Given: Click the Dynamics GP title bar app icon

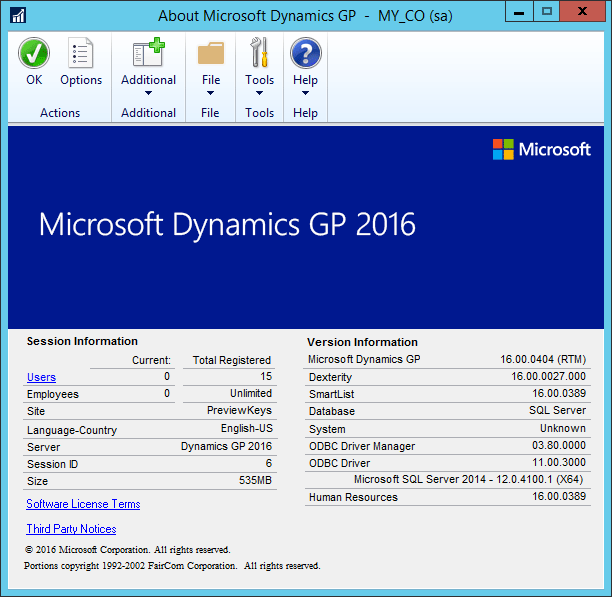Looking at the screenshot, I should click(x=18, y=16).
